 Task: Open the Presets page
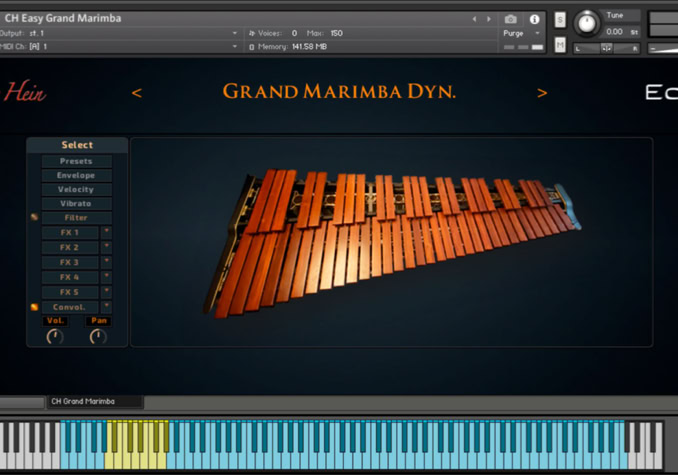pos(76,161)
